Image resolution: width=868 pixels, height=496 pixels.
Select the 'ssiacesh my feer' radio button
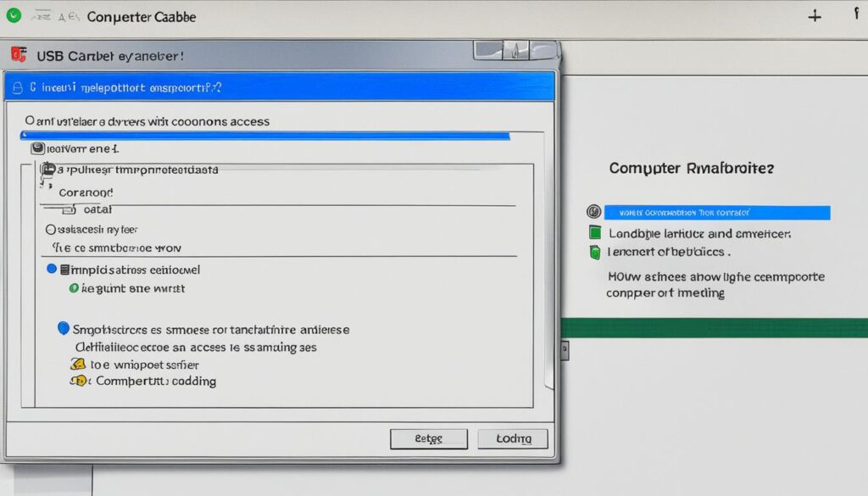pyautogui.click(x=49, y=230)
